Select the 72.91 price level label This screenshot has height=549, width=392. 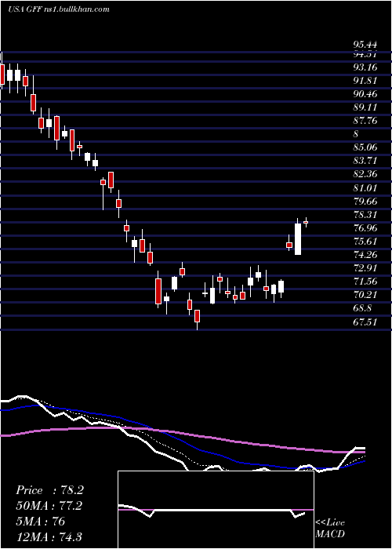[x=365, y=268]
